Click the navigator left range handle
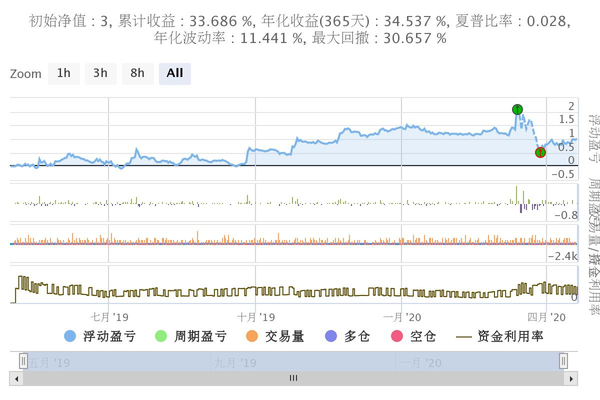Screen dimensions: 600x400 (16, 361)
